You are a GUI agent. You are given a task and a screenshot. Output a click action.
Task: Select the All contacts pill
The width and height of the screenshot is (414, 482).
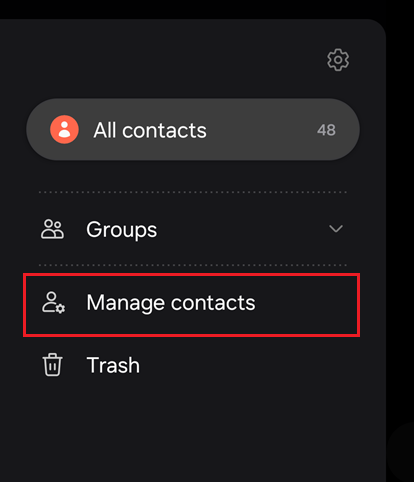(x=193, y=129)
